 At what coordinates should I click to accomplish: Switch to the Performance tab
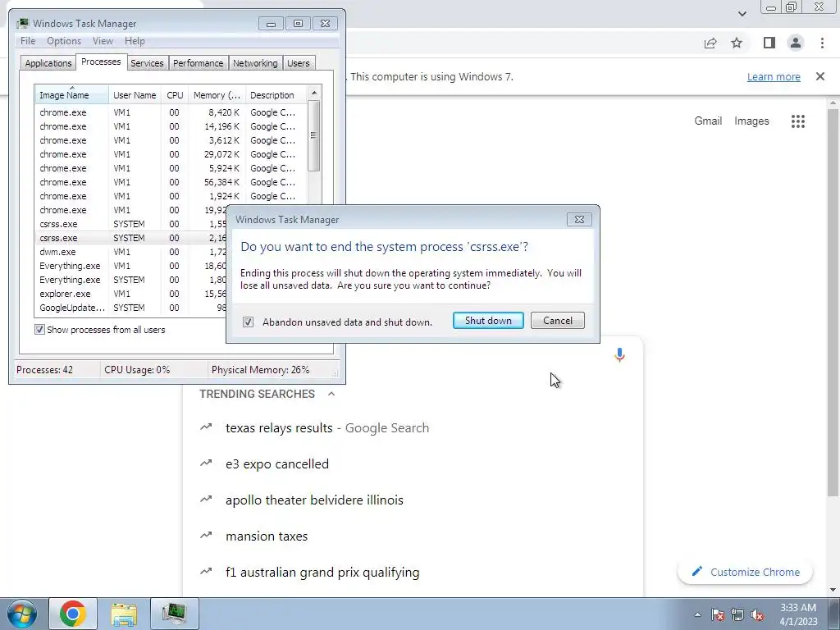(x=199, y=63)
